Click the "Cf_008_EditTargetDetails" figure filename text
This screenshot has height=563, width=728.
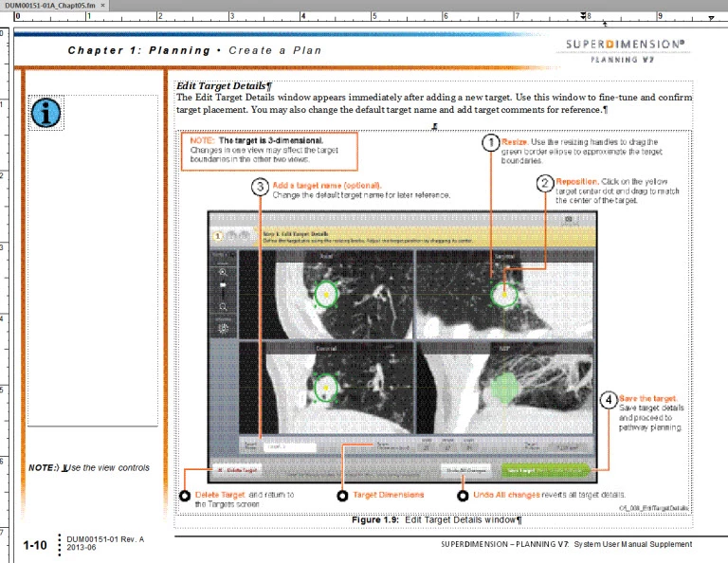tap(654, 508)
